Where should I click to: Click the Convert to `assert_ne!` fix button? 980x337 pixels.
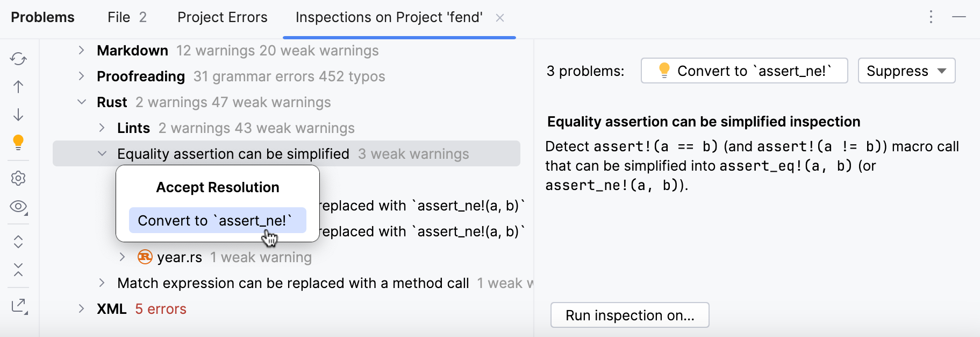point(743,71)
